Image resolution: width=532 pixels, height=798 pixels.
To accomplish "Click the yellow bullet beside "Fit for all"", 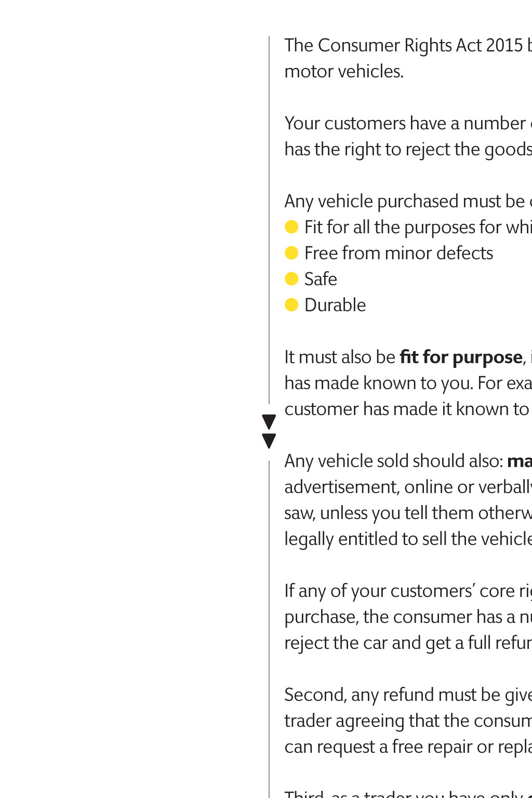I will [291, 227].
